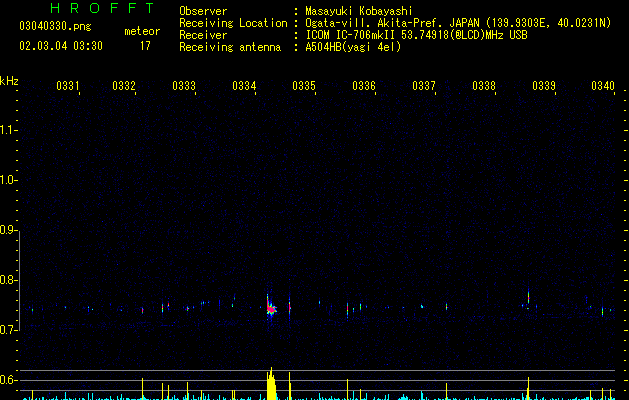Screen dimensions: 629x400
Task: Click time marker 0337
Action: (x=424, y=85)
